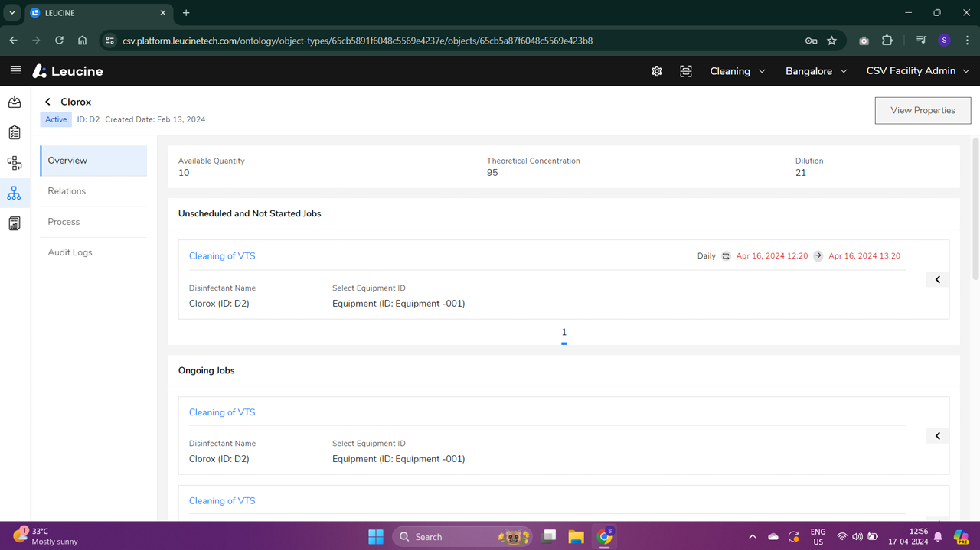Expand the unscheduled Cleaning of VTS card chevron
The height and width of the screenshot is (550, 980).
pyautogui.click(x=938, y=280)
